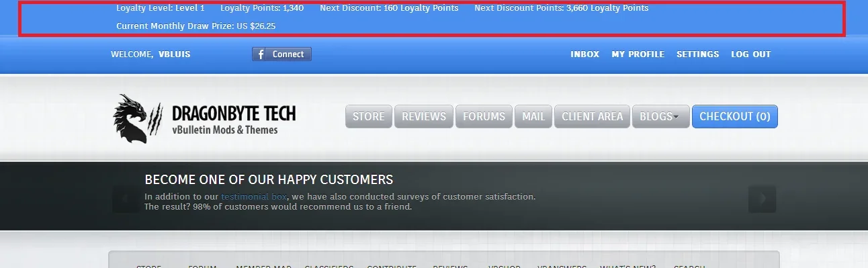Click the Facebook Connect button

point(281,54)
